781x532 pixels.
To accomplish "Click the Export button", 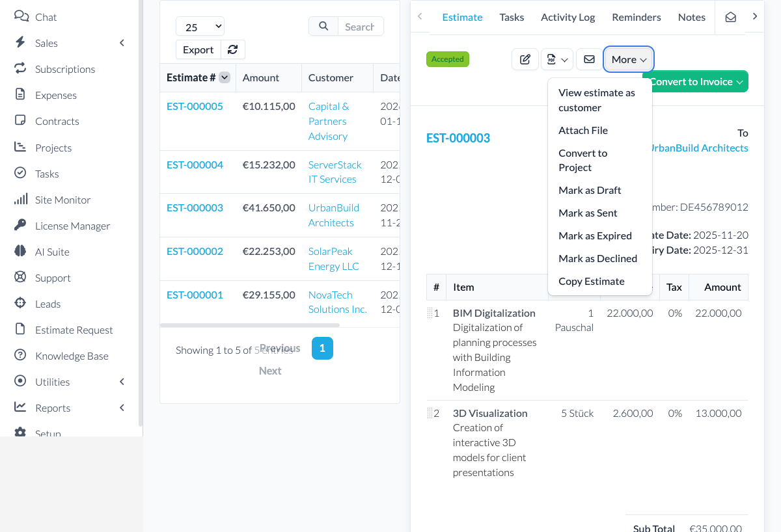I will click(198, 50).
